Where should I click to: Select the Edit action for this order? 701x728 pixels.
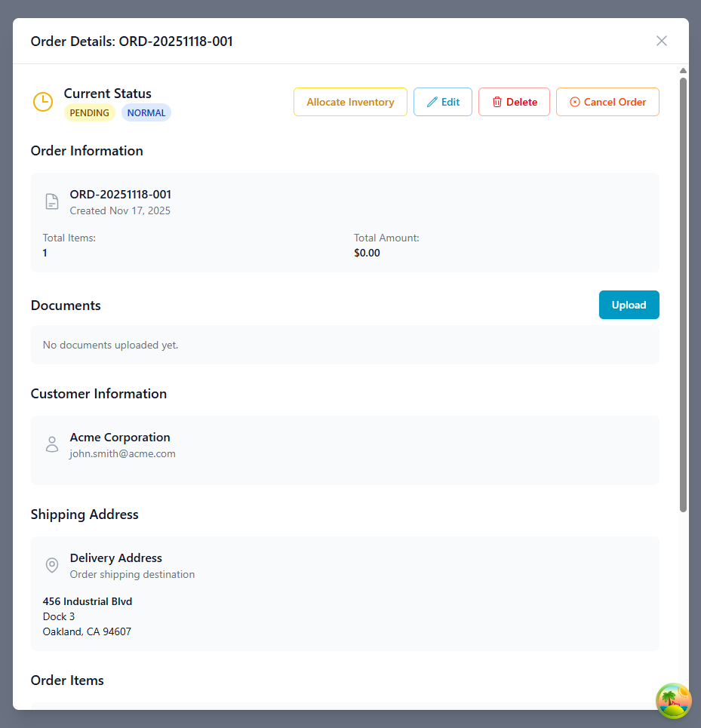pyautogui.click(x=443, y=101)
